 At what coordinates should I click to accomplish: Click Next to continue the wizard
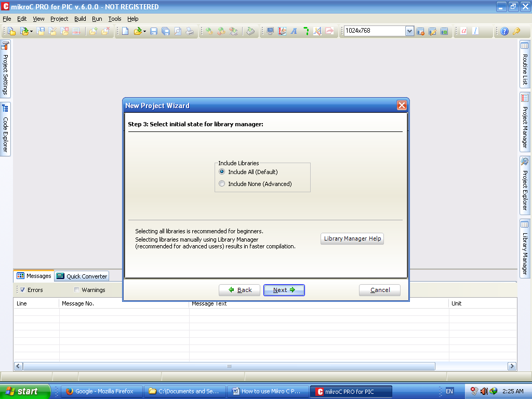284,290
